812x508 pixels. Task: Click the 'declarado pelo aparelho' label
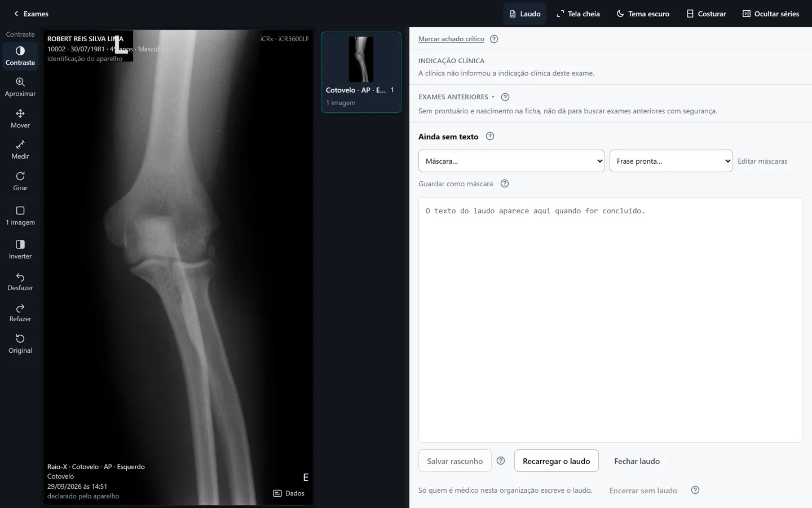[83, 496]
